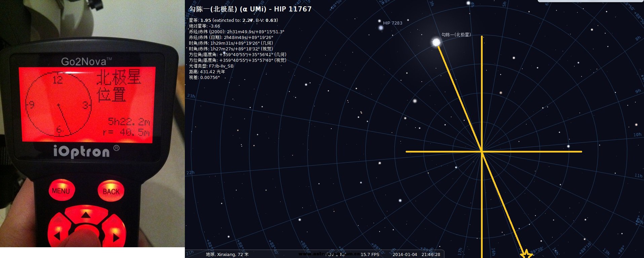
Task: Click the 距离: 431.42 光年 line
Action: pos(207,72)
